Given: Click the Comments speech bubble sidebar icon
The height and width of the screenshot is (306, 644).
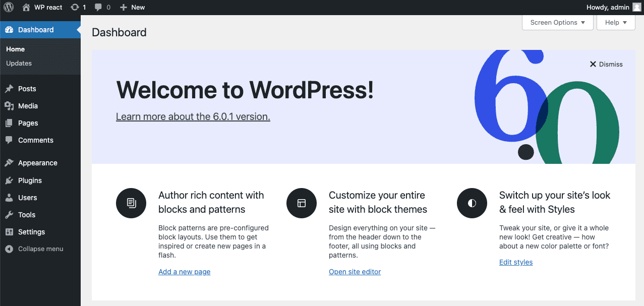Looking at the screenshot, I should (x=9, y=140).
